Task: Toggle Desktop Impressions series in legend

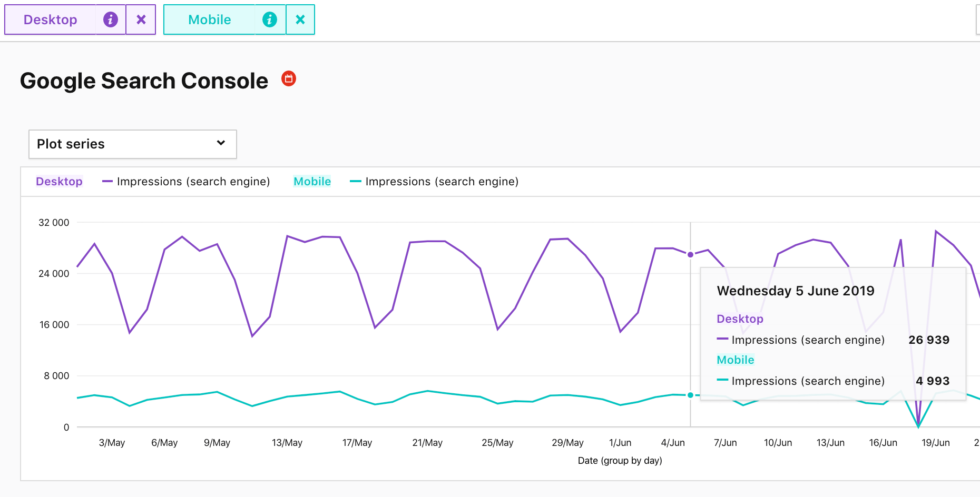Action: [193, 182]
